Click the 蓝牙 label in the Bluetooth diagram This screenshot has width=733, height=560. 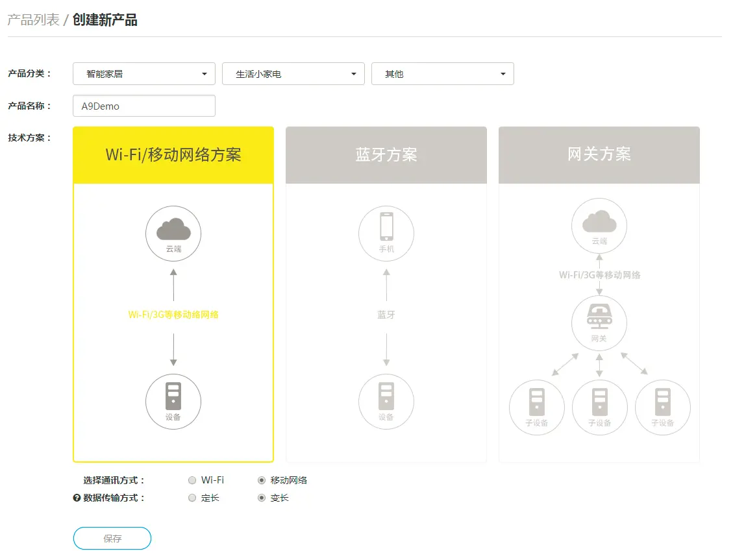(x=386, y=315)
